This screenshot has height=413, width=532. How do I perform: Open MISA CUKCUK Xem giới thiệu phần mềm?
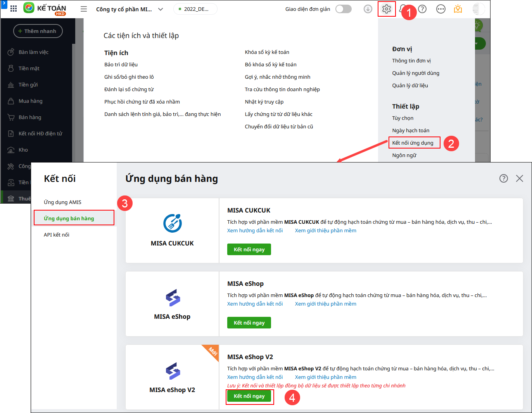[325, 230]
